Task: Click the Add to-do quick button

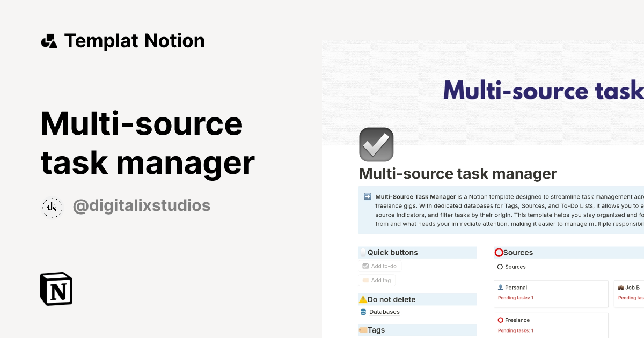Action: 380,266
